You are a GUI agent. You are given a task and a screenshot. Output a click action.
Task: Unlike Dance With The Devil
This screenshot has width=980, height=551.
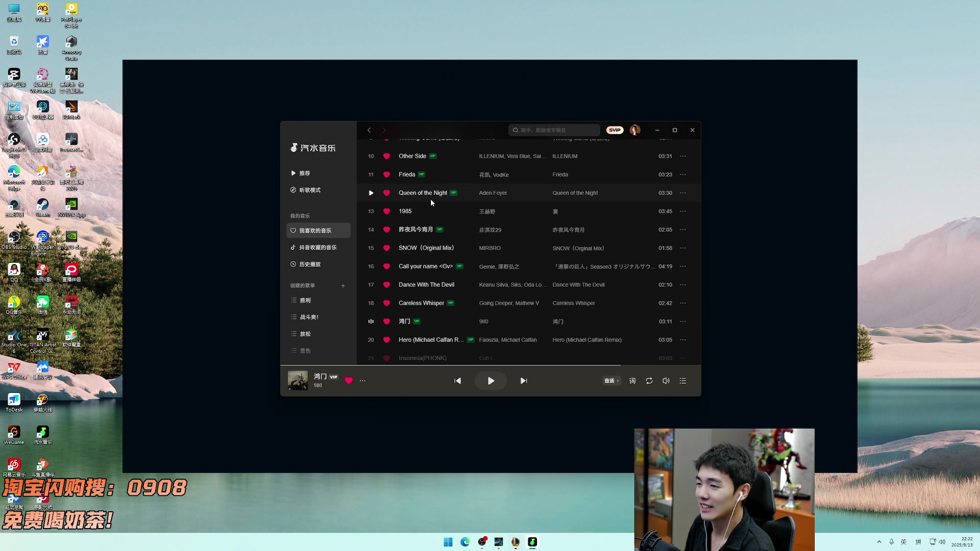[386, 285]
